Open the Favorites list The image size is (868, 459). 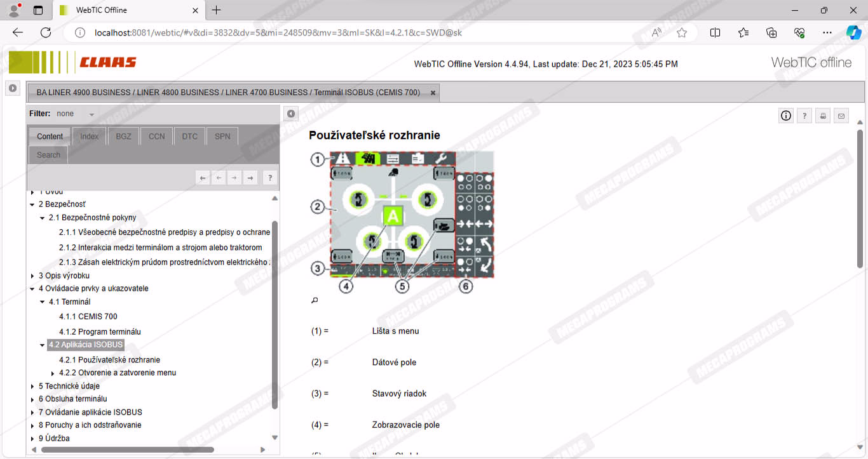pyautogui.click(x=743, y=32)
